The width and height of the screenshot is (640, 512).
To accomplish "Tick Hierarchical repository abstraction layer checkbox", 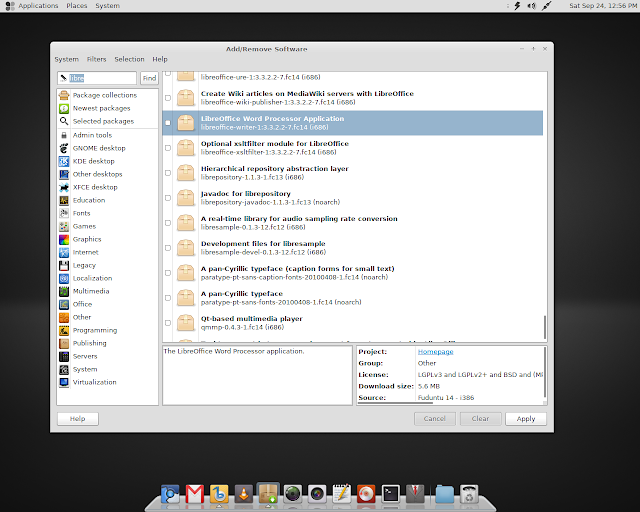I will pos(168,173).
